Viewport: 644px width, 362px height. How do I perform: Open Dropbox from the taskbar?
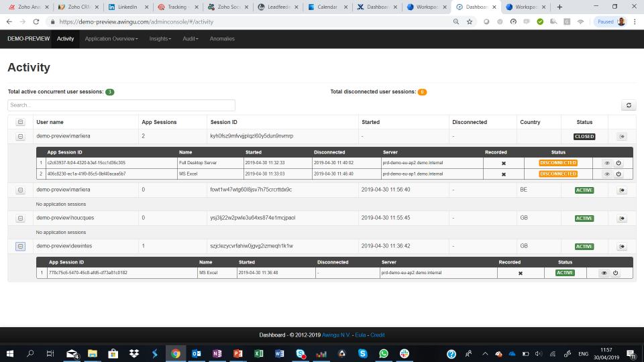click(134, 353)
